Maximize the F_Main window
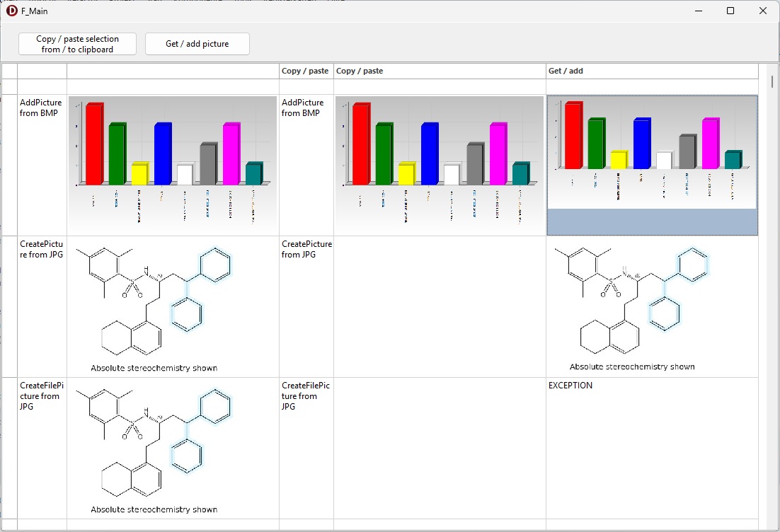Screen dimensions: 780x532 click(730, 11)
